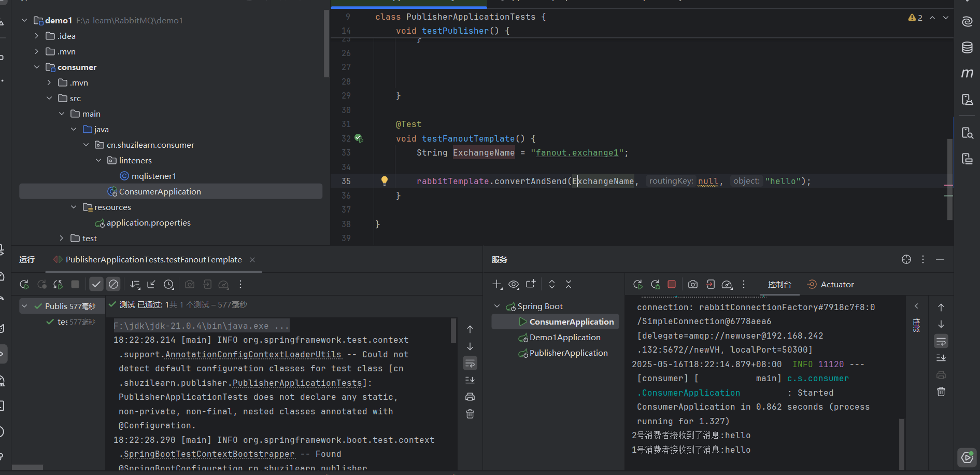980x475 pixels.
Task: Collapse the Spring Boot services node
Action: (x=497, y=306)
